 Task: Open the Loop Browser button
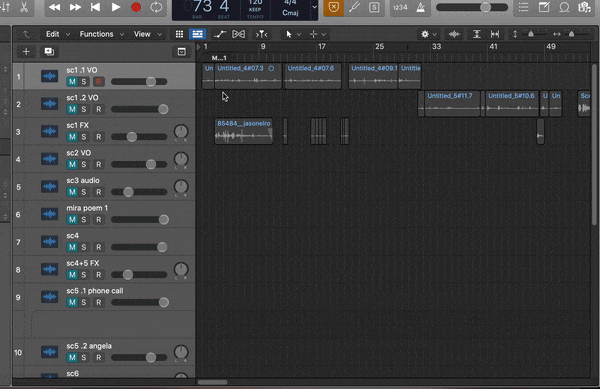click(564, 7)
